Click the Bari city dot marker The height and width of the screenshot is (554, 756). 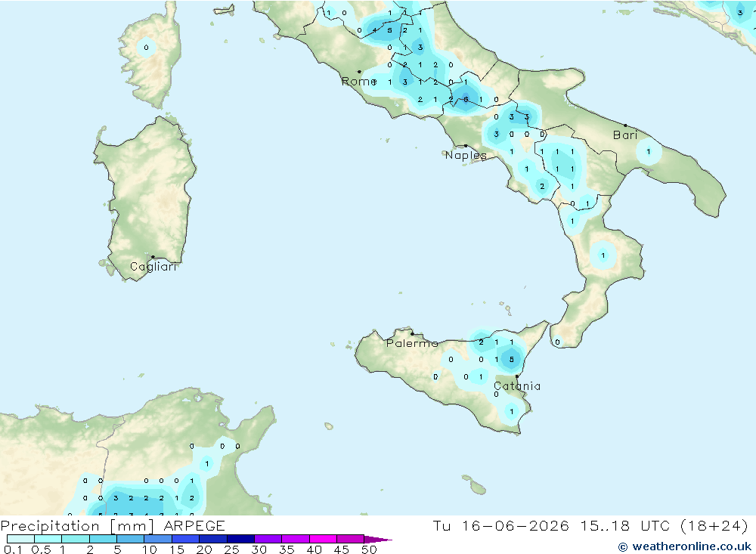pyautogui.click(x=625, y=125)
